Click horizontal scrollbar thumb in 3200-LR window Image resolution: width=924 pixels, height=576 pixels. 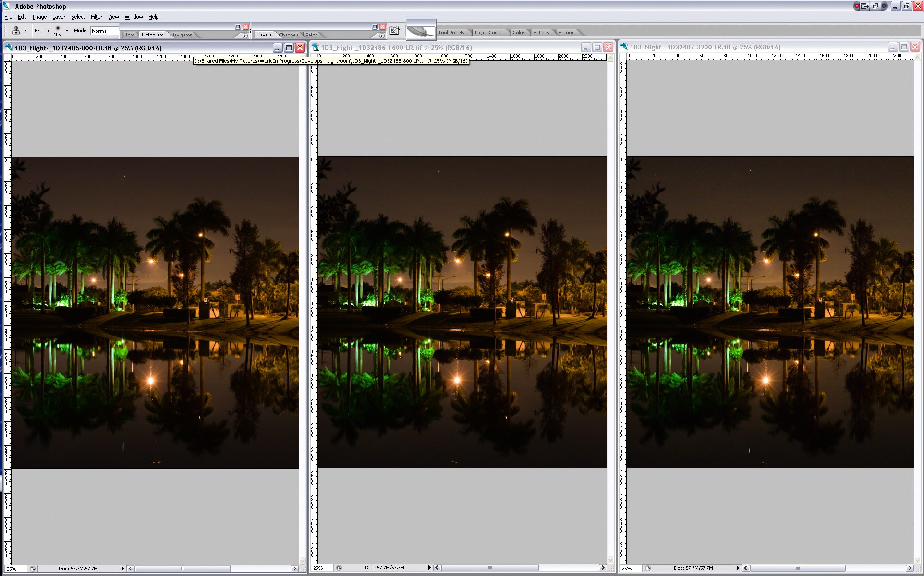click(x=798, y=568)
